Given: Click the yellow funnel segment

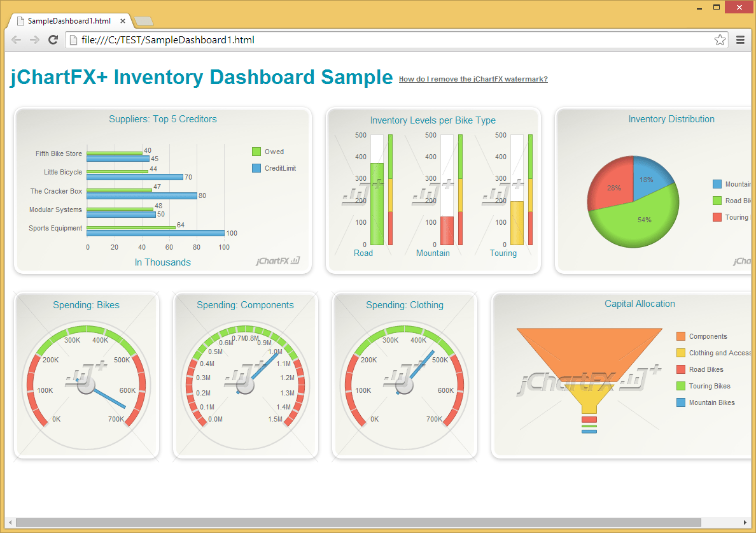Looking at the screenshot, I should 589,395.
